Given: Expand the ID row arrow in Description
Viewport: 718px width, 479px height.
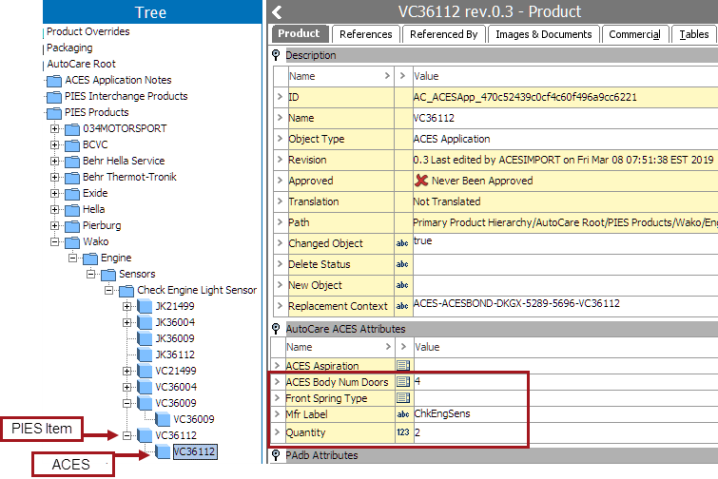Looking at the screenshot, I should (x=280, y=97).
